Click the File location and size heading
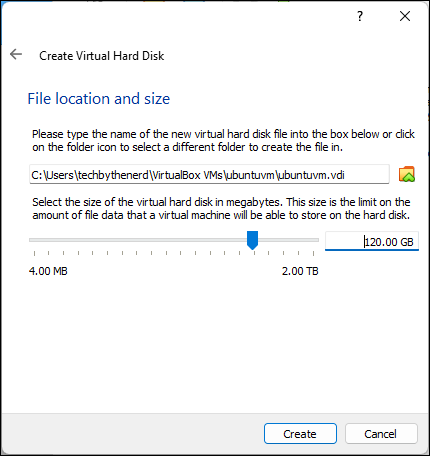The height and width of the screenshot is (456, 430). click(99, 99)
